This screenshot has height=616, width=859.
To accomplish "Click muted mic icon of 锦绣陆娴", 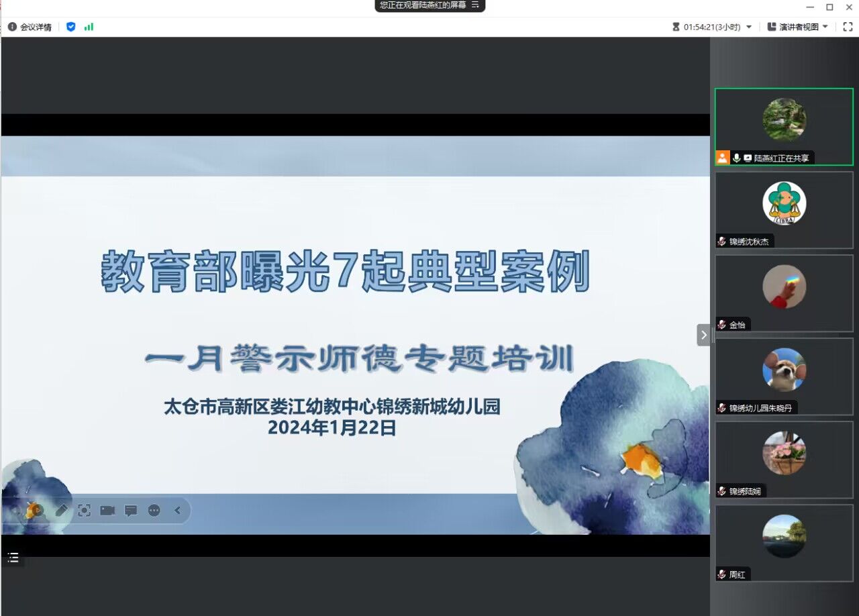I will click(x=722, y=491).
